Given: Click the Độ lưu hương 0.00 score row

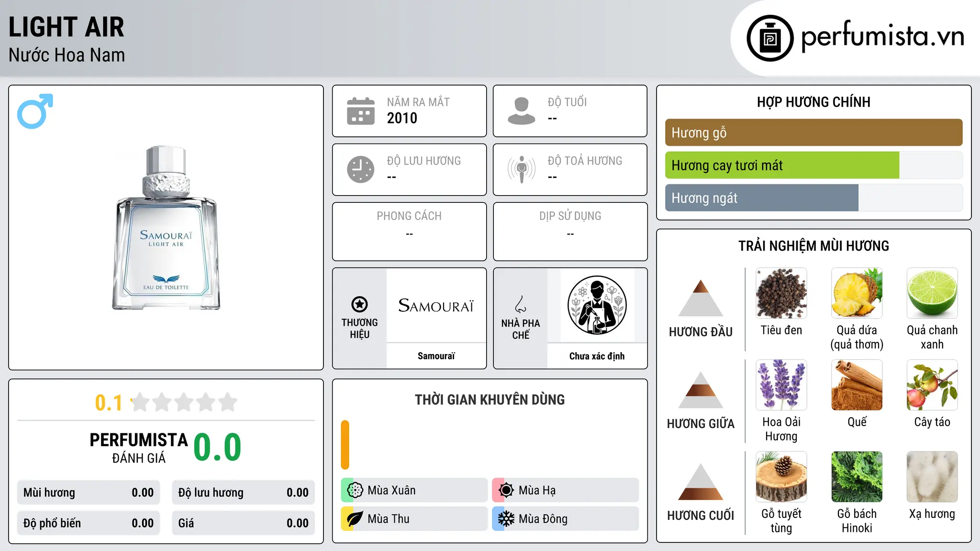Looking at the screenshot, I should tap(243, 493).
